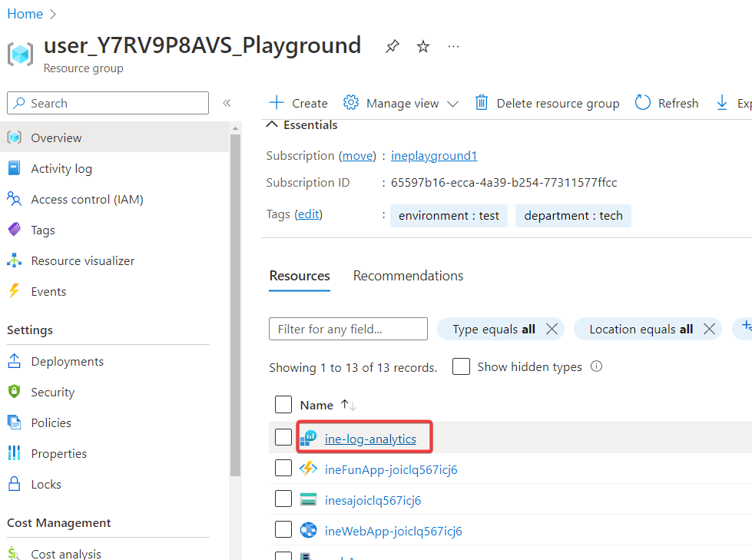Select all resources via header checkbox
This screenshot has width=752, height=560.
click(x=283, y=405)
